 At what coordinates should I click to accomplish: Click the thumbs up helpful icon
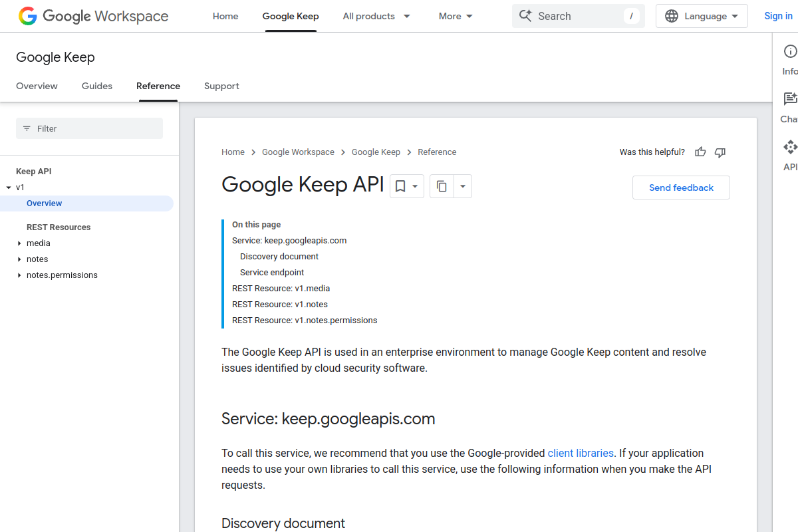(700, 152)
